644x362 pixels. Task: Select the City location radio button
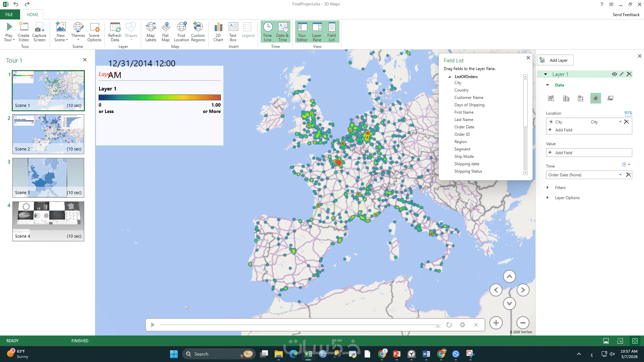pyautogui.click(x=551, y=122)
